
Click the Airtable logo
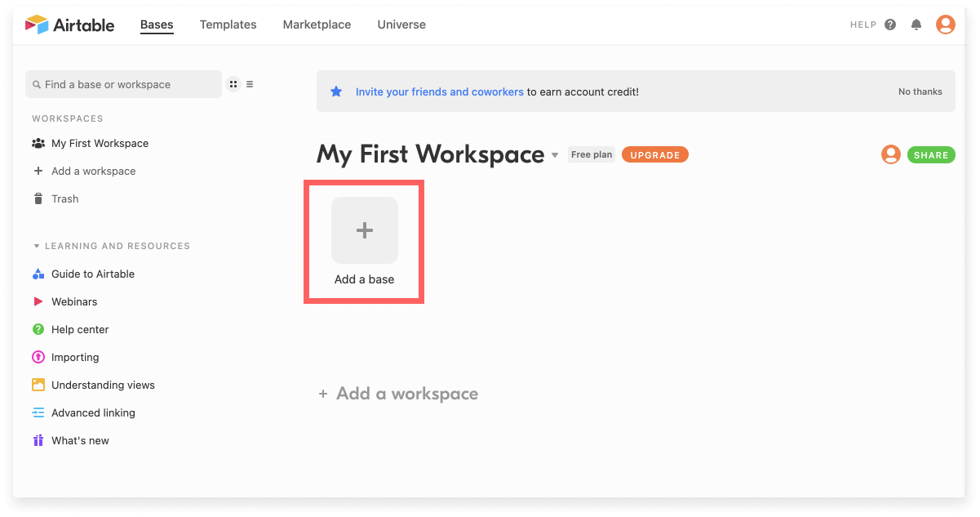[x=69, y=25]
